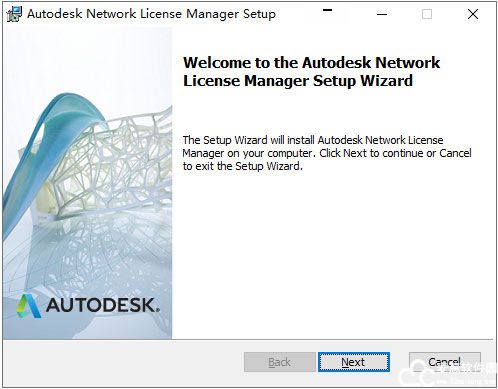This screenshot has width=498, height=389.
Task: Click the small black dash in title bar
Action: (327, 10)
